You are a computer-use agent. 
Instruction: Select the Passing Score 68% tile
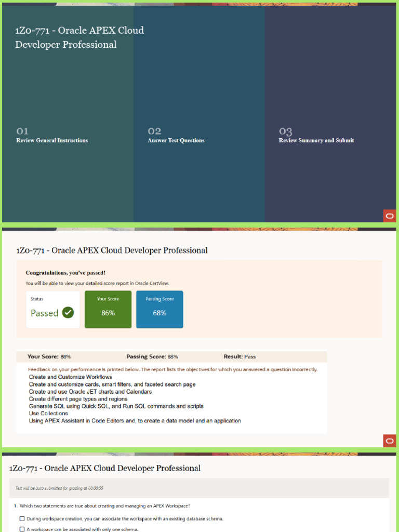[159, 309]
